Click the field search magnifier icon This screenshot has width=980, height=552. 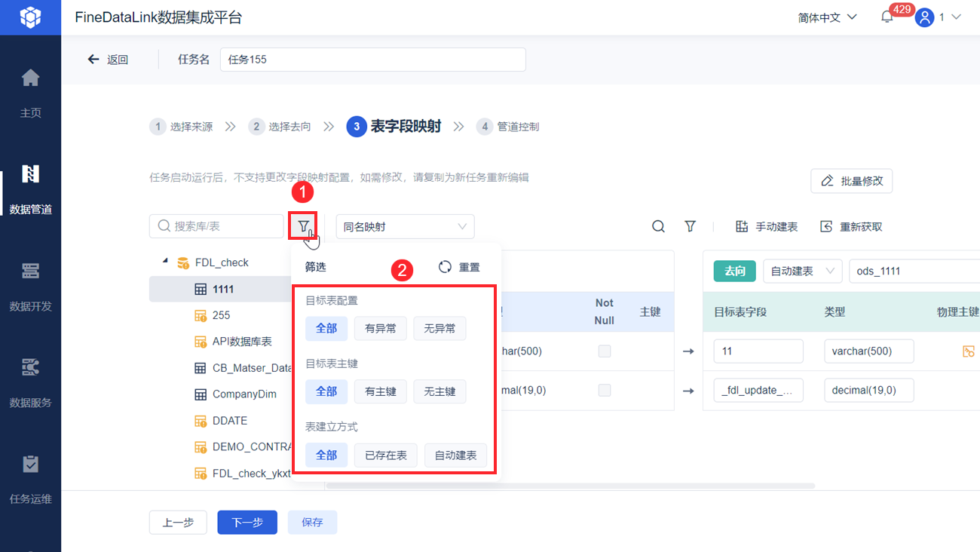(x=658, y=226)
